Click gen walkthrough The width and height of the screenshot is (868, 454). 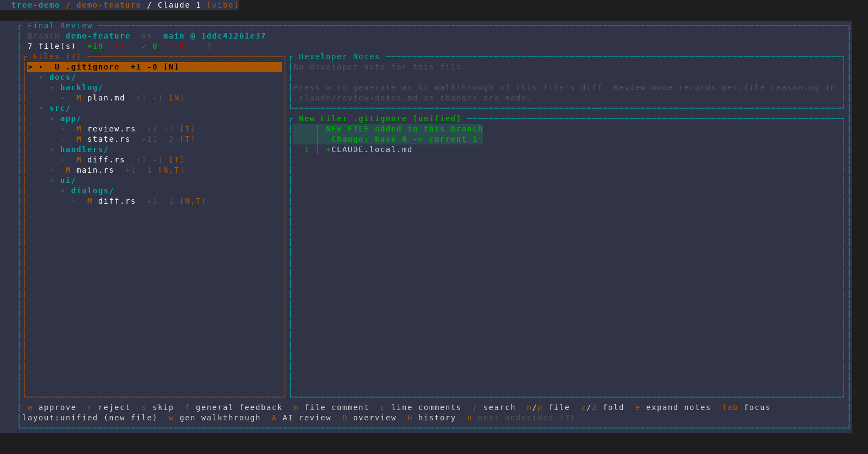pos(214,418)
